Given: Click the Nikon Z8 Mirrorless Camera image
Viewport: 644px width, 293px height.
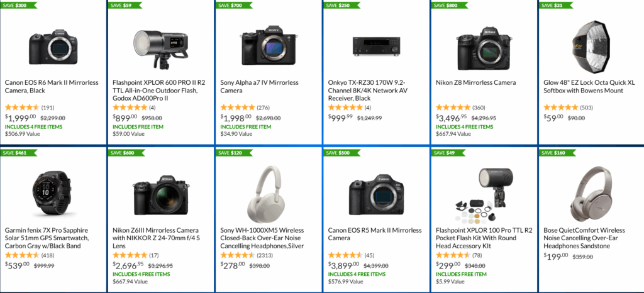Looking at the screenshot, I should pos(483,44).
